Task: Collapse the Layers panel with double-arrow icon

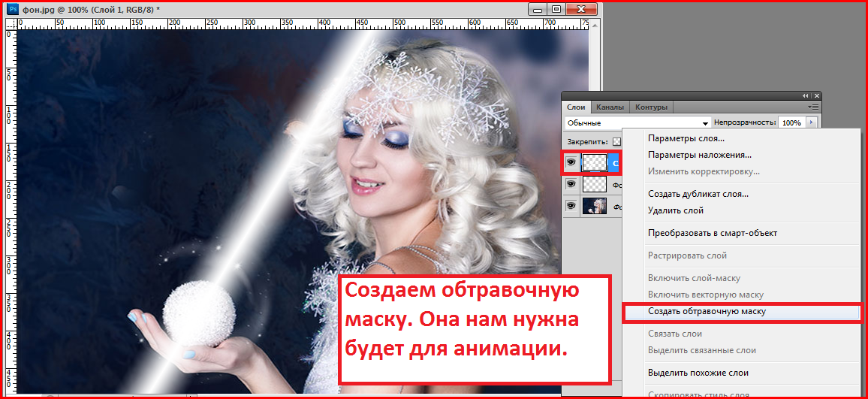Action: pos(806,95)
